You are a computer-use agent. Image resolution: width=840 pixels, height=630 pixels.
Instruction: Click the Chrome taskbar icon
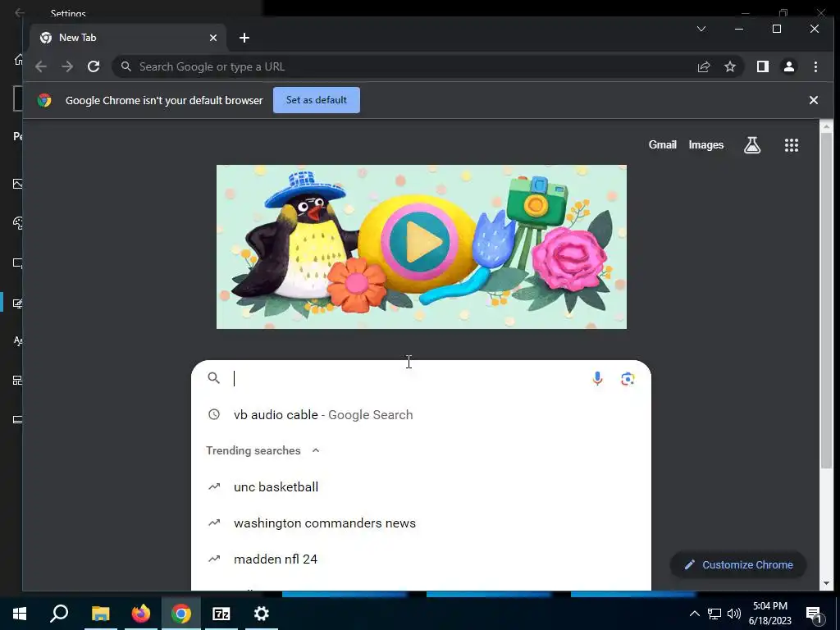[x=181, y=614]
